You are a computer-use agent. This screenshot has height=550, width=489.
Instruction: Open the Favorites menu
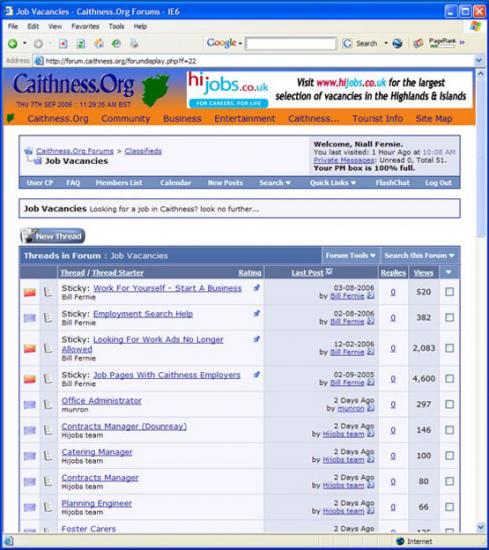point(85,26)
